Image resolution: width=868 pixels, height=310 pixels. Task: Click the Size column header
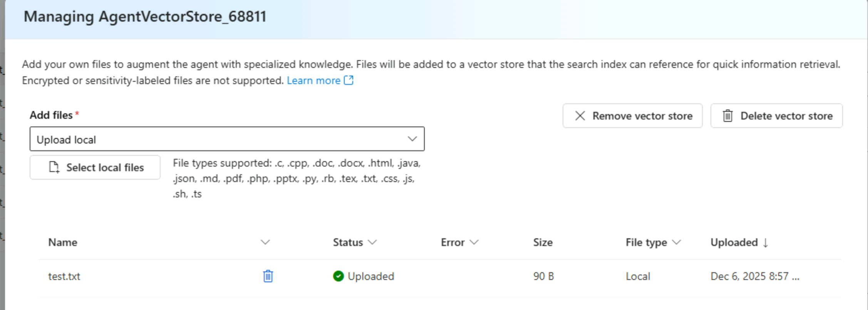coord(543,243)
